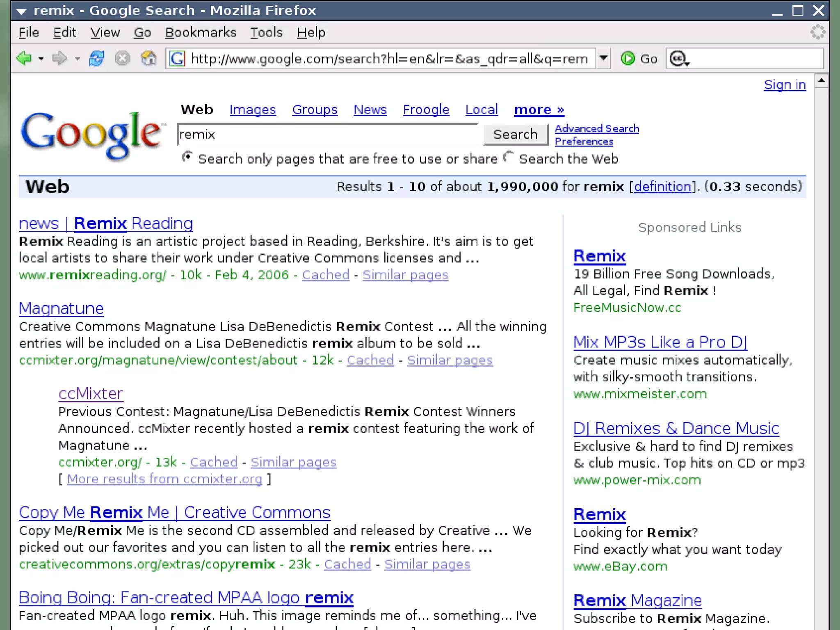This screenshot has width=840, height=630.
Task: Click the Forward arrow navigation icon
Action: point(60,59)
